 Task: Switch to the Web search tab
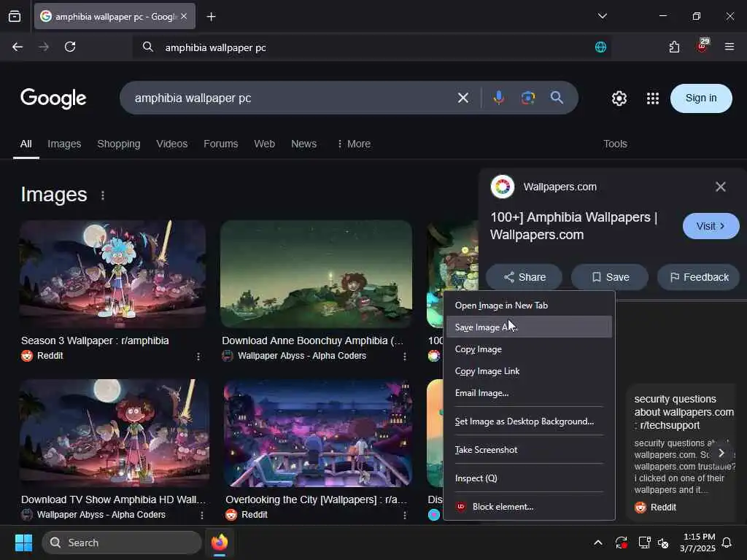tap(264, 144)
